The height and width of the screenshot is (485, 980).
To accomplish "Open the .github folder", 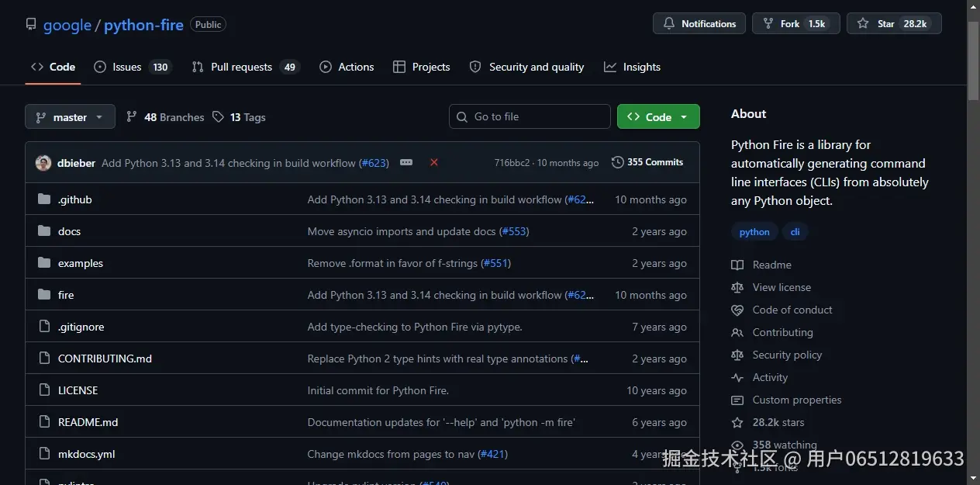I will coord(75,199).
